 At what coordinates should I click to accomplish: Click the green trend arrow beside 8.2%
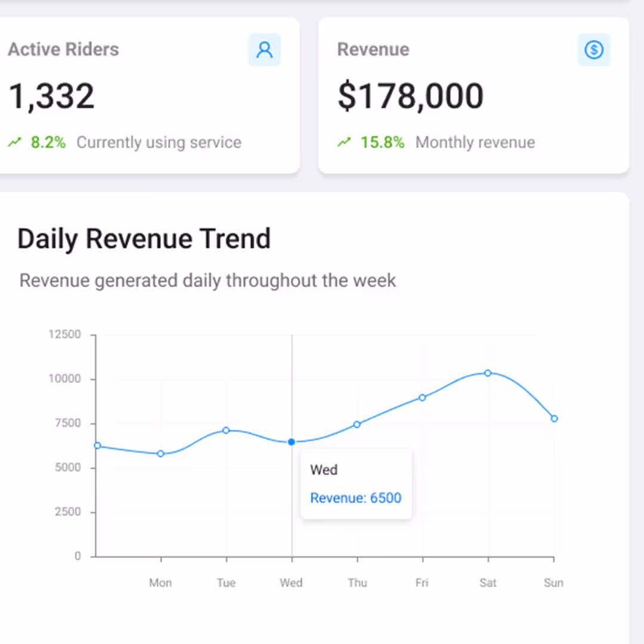15,143
